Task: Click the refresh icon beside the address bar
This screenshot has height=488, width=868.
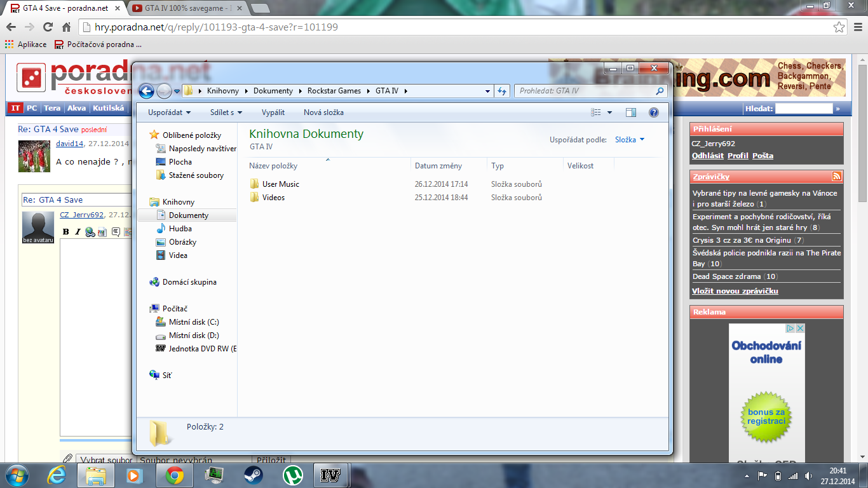Action: pyautogui.click(x=502, y=91)
